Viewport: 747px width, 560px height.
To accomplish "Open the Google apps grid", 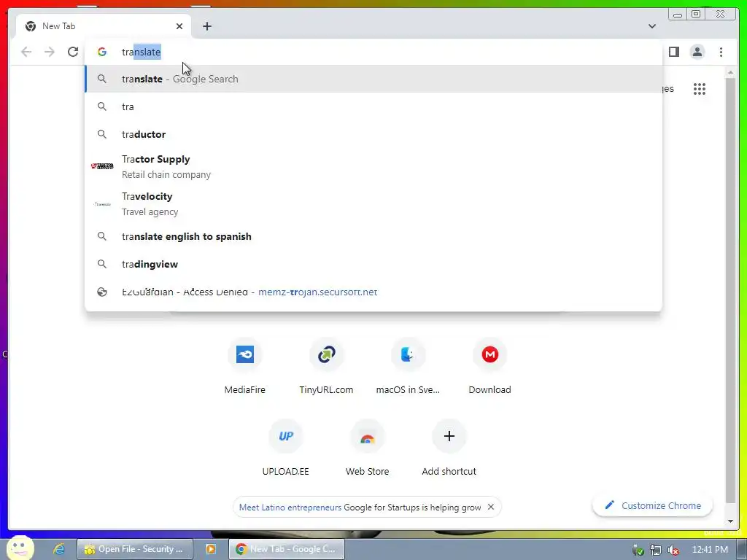I will pos(700,89).
